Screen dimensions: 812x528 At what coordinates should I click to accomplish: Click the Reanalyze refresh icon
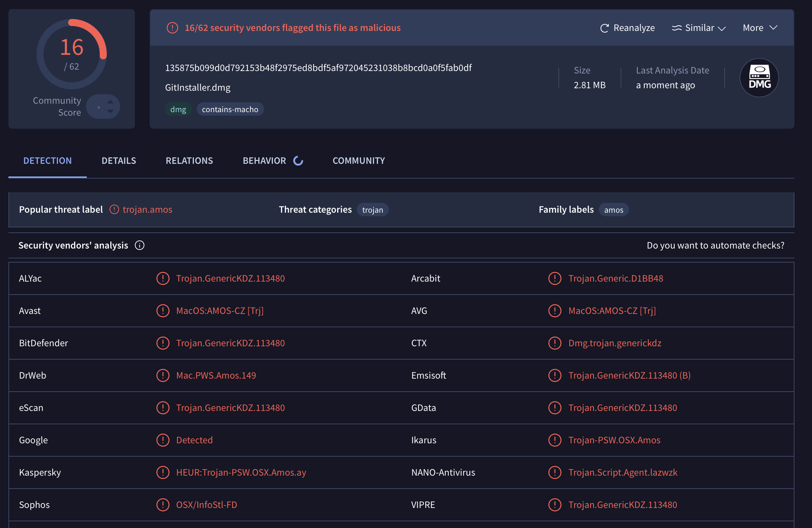click(x=604, y=28)
